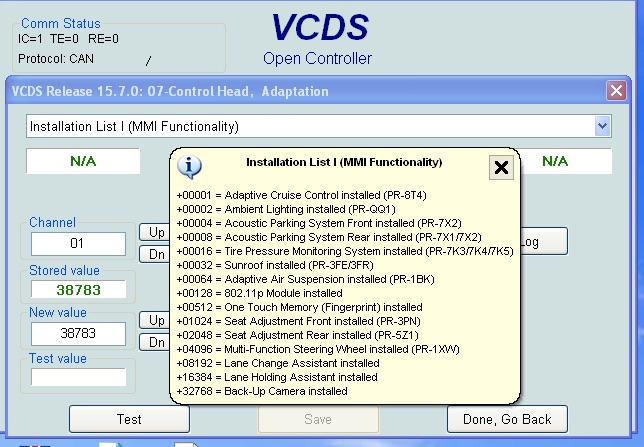Image resolution: width=644 pixels, height=447 pixels.
Task: Close the Adaptation window with red X
Action: coord(616,90)
